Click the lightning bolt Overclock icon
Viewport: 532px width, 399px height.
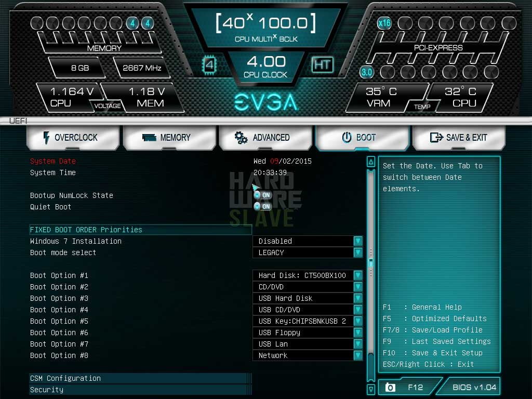click(46, 138)
